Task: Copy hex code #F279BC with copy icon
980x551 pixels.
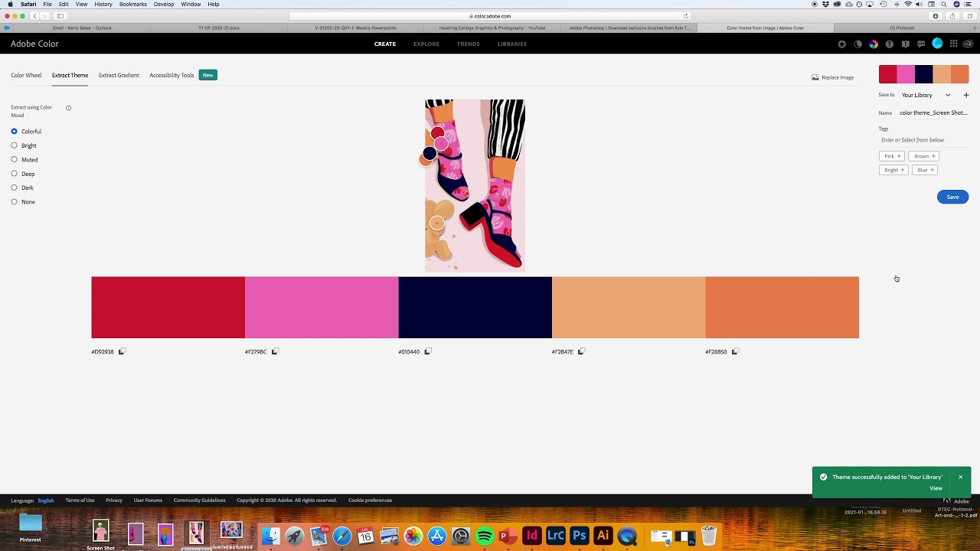Action: click(275, 352)
